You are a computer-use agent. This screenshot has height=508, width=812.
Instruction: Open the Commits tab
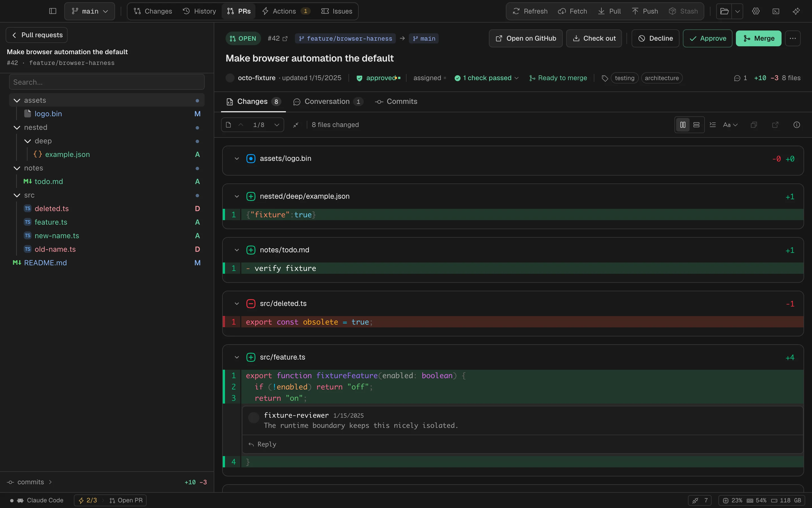point(396,102)
